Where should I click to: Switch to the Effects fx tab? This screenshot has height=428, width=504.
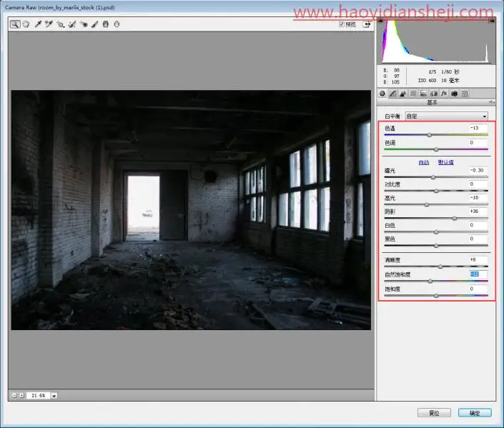click(x=444, y=94)
